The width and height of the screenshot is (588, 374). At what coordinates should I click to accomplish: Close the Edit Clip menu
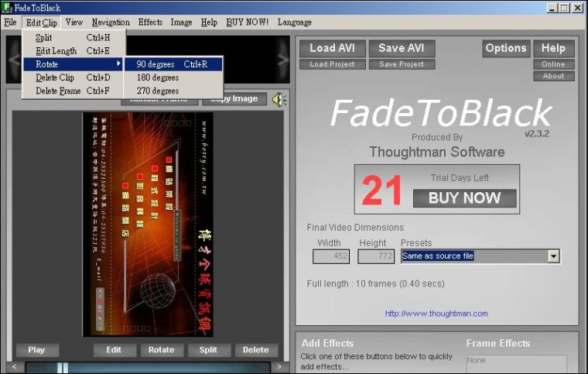coord(41,22)
